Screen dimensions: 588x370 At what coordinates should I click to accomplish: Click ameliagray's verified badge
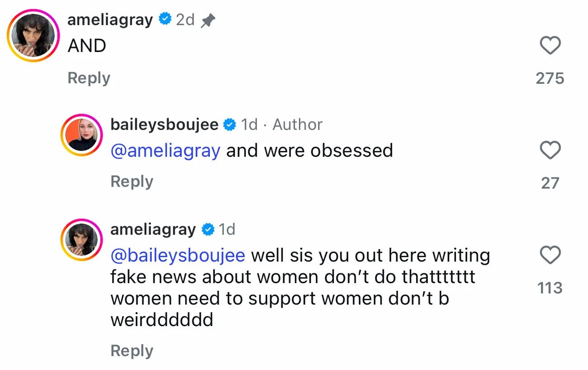pos(165,19)
